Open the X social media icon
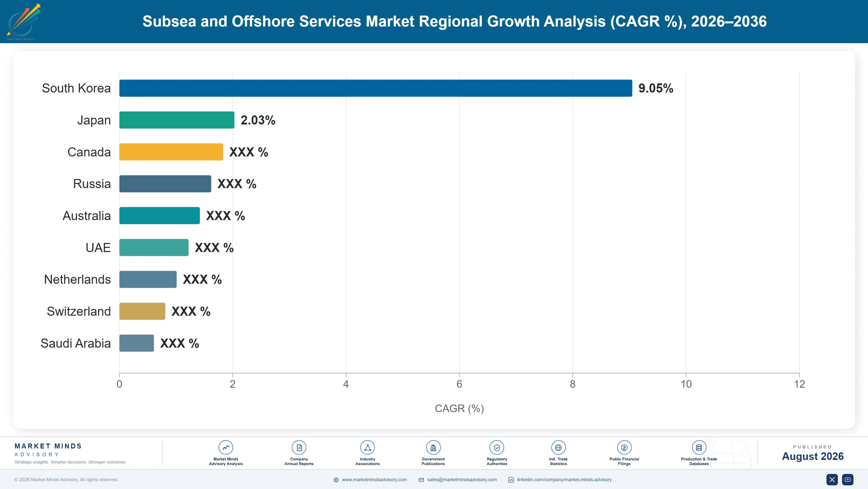This screenshot has width=868, height=489. (x=832, y=480)
